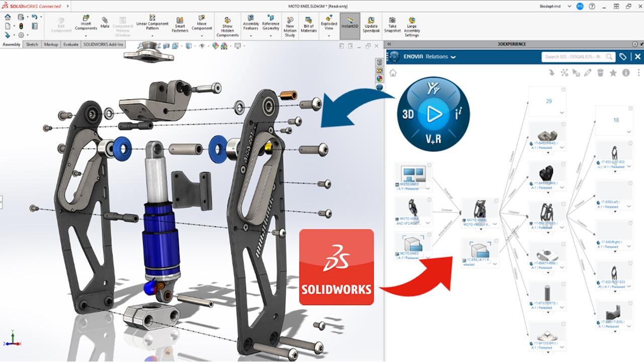
Task: Open the Exploded View tool
Action: pyautogui.click(x=329, y=24)
